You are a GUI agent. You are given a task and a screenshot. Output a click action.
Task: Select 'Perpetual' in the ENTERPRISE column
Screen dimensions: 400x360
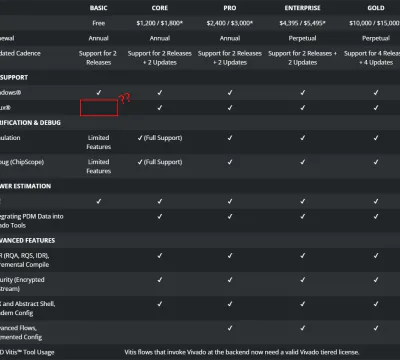coord(302,38)
